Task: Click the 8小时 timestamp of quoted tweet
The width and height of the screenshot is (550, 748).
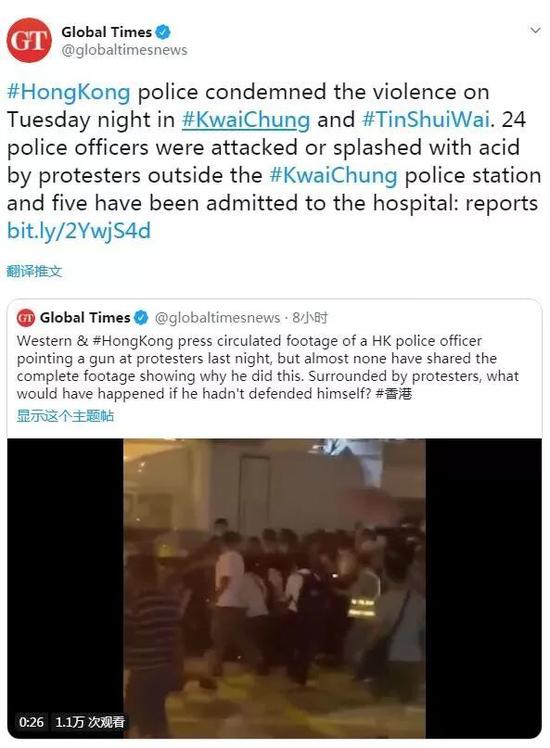Action: (310, 318)
